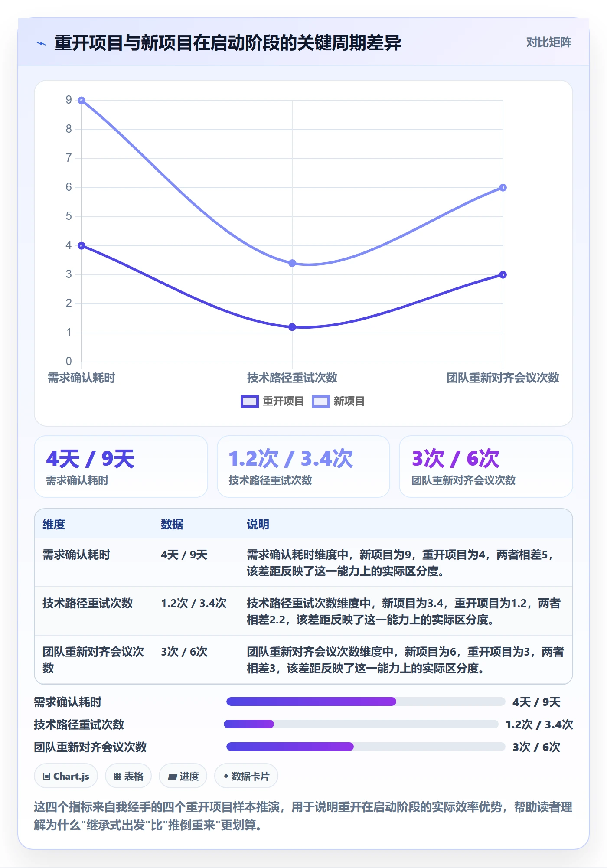The height and width of the screenshot is (868, 607).
Task: Click the lightning icon beside the title
Action: pyautogui.click(x=41, y=43)
